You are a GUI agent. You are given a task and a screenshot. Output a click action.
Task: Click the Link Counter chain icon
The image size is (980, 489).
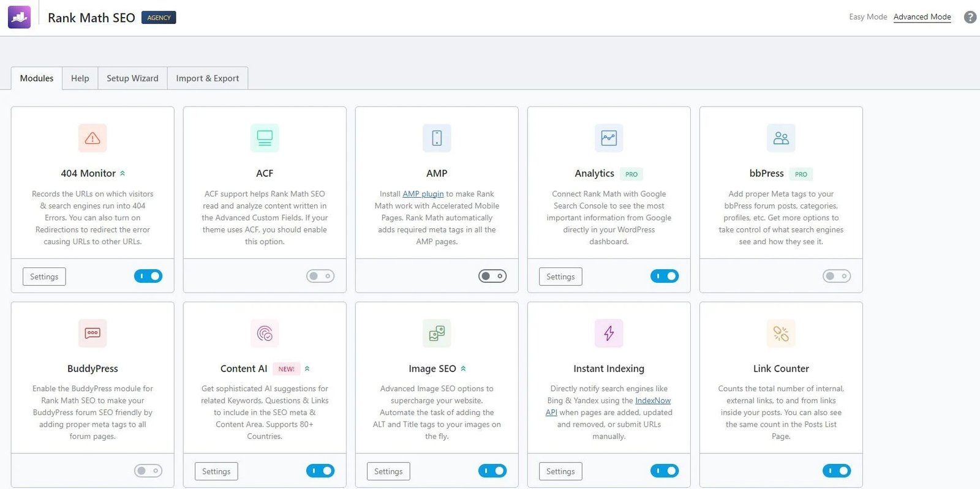(781, 333)
